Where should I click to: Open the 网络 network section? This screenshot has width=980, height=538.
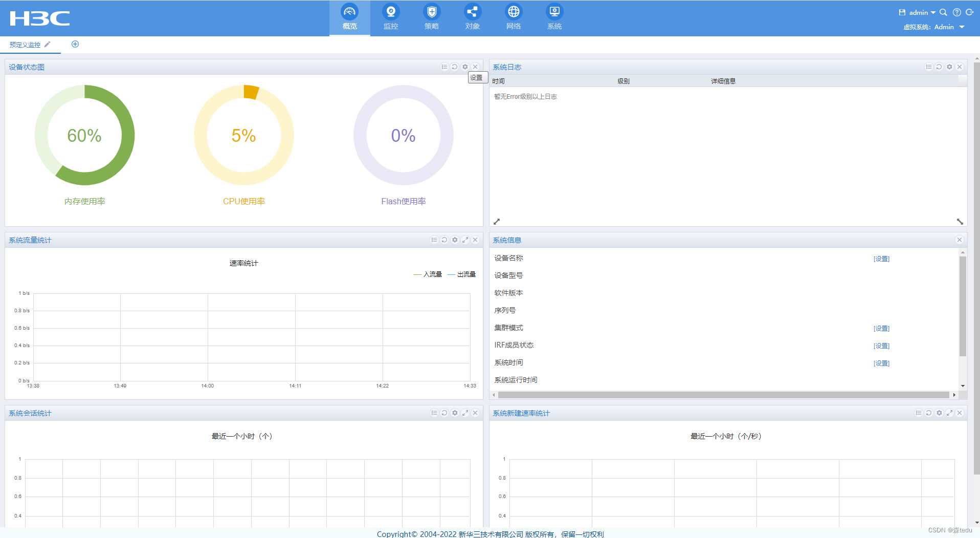(x=514, y=18)
